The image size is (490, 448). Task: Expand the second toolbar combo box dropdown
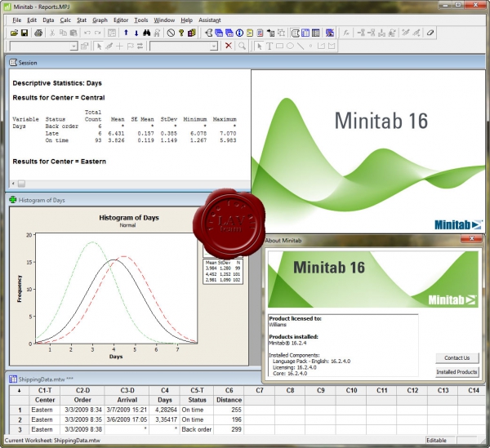click(214, 47)
